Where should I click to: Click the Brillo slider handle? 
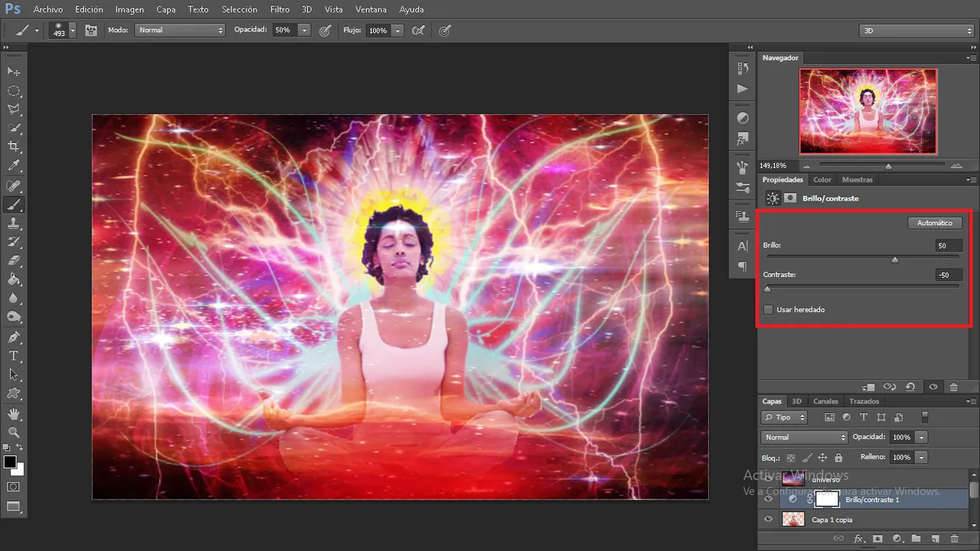(x=894, y=259)
